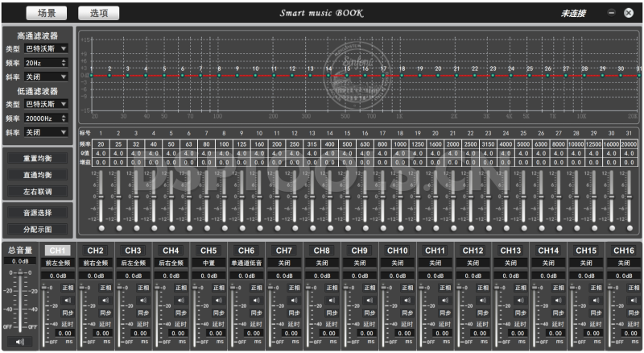
Task: Open the 选项 menu
Action: click(x=98, y=13)
